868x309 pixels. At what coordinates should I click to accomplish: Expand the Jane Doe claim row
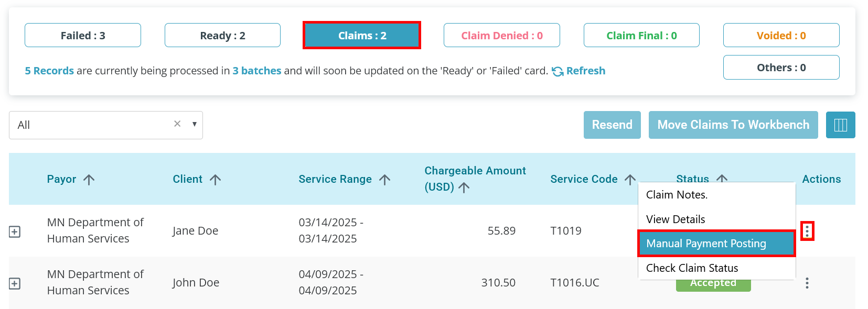pyautogui.click(x=15, y=231)
